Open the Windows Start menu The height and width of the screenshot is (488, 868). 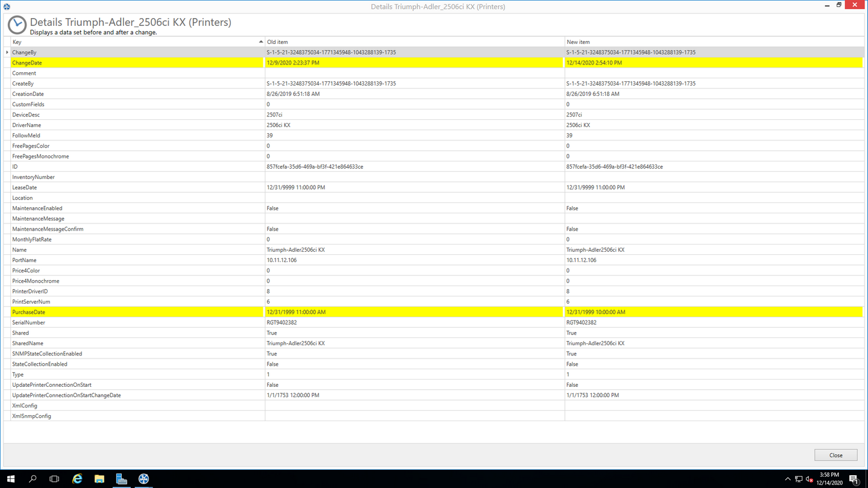pyautogui.click(x=11, y=479)
